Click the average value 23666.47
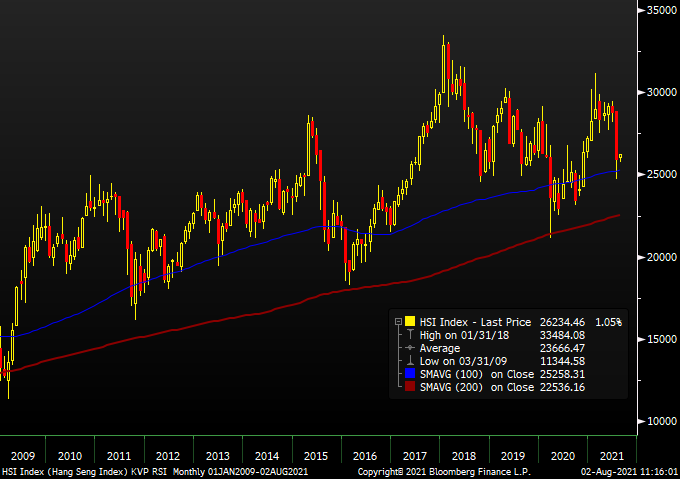 coord(562,348)
